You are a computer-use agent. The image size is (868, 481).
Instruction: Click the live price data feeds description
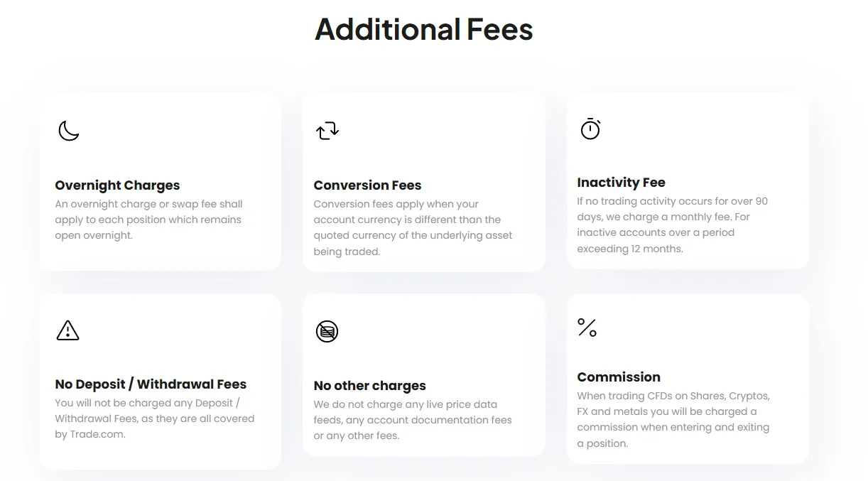413,420
